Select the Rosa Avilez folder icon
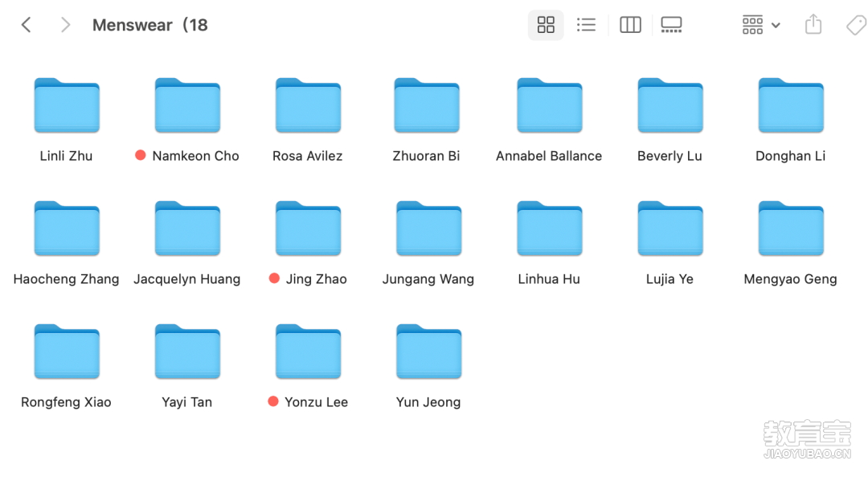This screenshot has height=477, width=868. (x=309, y=105)
